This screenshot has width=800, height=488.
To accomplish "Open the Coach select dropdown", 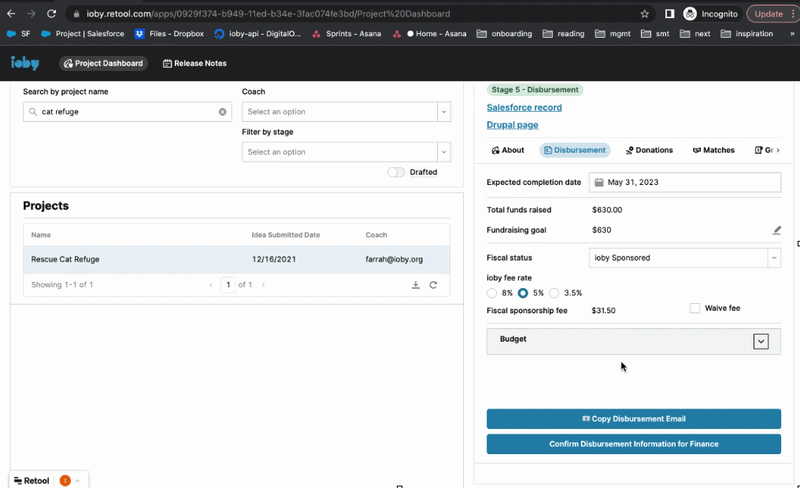I will 346,112.
